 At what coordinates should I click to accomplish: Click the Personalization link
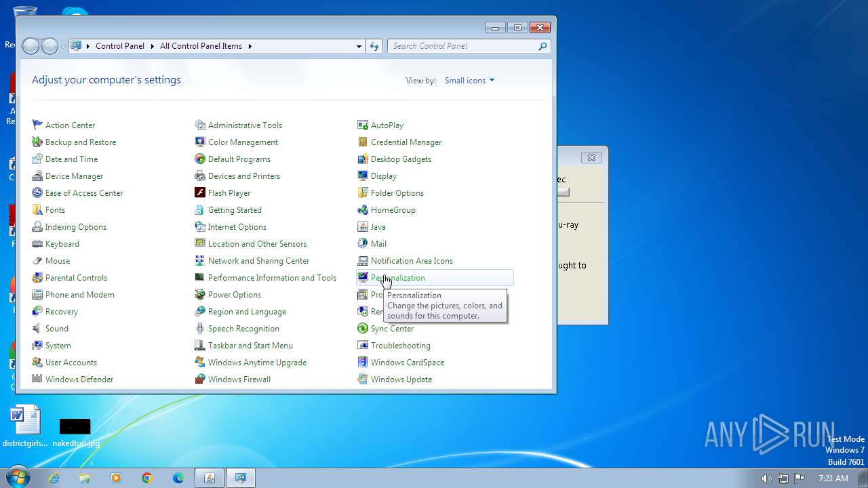398,277
